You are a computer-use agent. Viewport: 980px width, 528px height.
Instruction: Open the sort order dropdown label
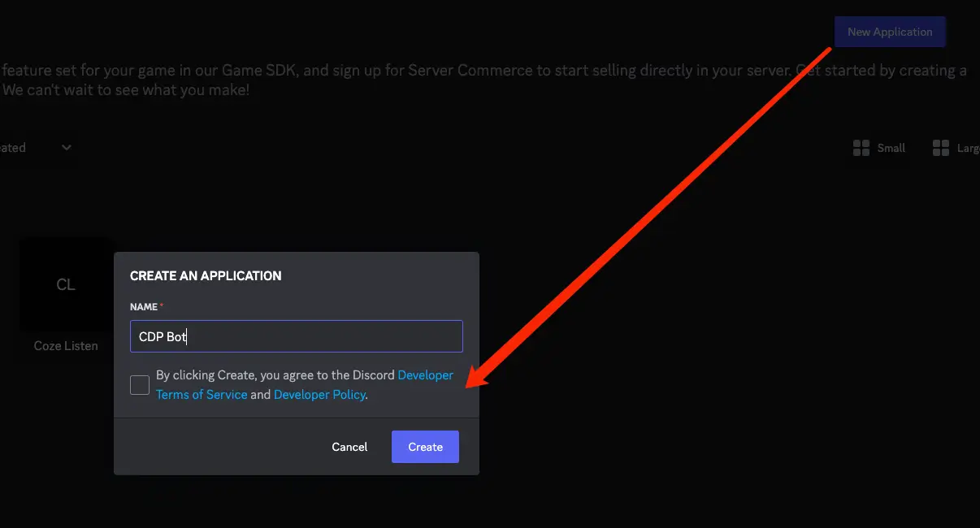13,148
